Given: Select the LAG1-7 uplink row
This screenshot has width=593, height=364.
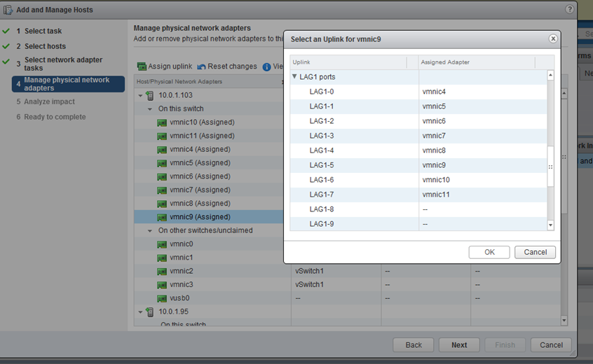Looking at the screenshot, I should coord(418,195).
